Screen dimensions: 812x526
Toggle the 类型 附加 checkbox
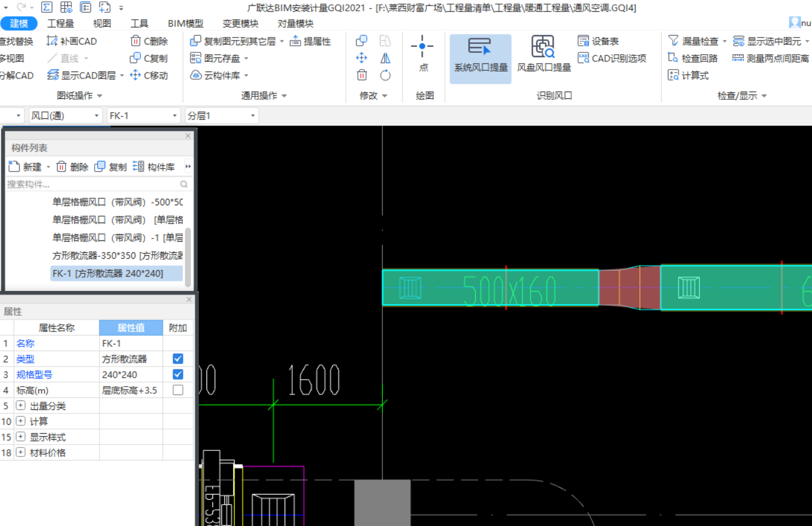(177, 359)
